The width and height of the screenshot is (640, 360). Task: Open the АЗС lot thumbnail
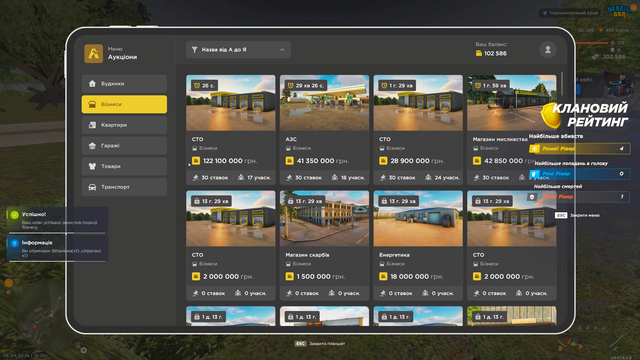[324, 103]
